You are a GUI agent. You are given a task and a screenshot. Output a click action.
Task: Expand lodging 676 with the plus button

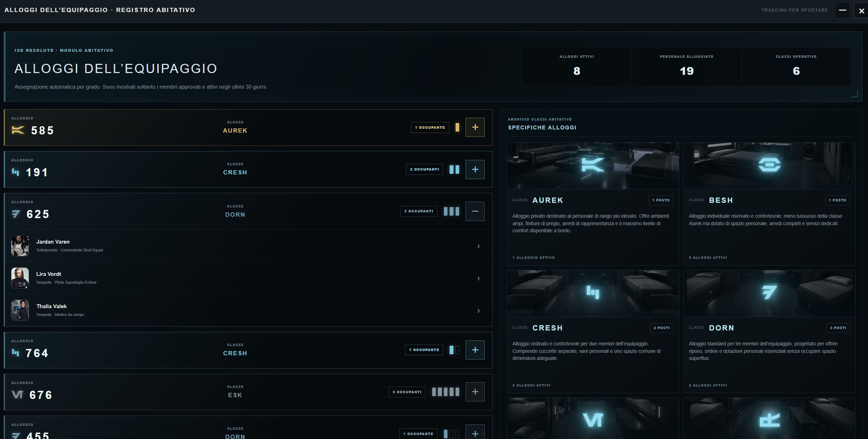475,392
